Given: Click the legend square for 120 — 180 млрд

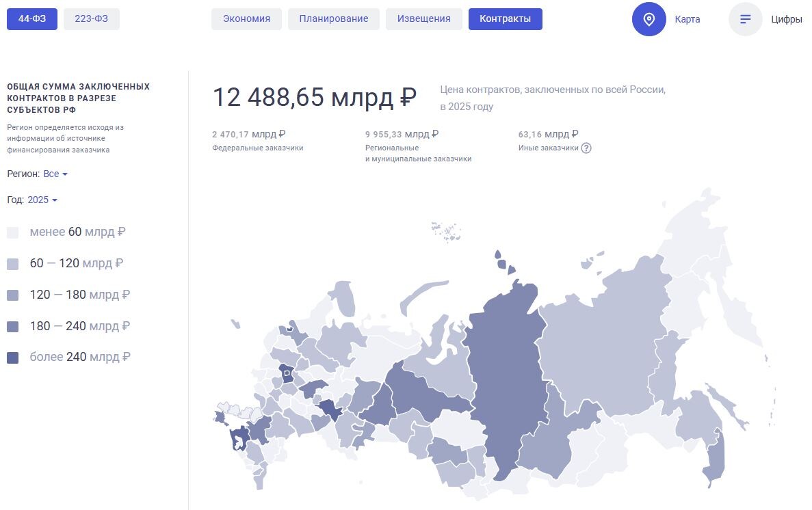Looking at the screenshot, I should (x=14, y=295).
